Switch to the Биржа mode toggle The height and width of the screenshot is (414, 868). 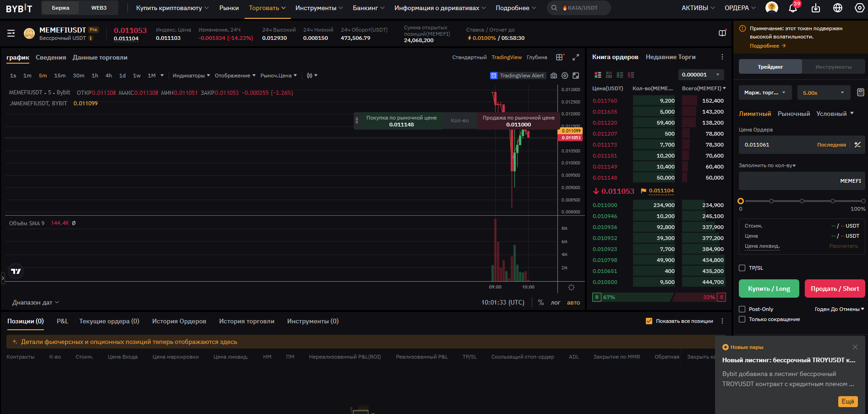tap(60, 8)
